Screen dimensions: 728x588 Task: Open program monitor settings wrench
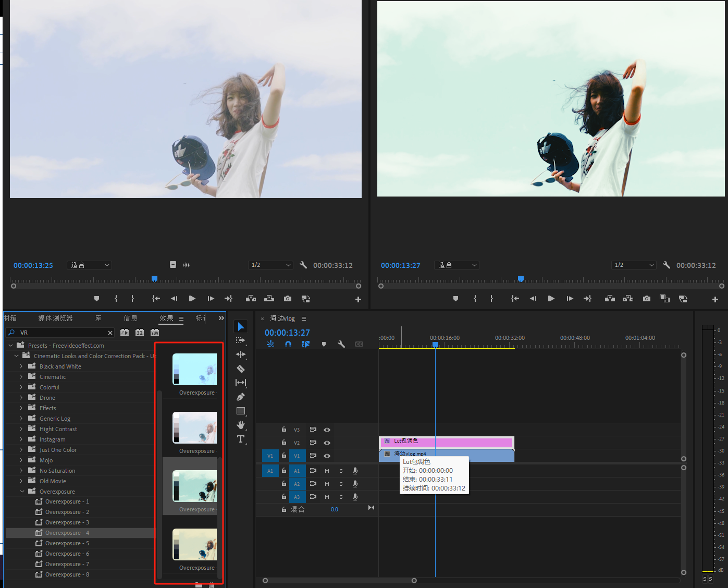[x=667, y=265]
